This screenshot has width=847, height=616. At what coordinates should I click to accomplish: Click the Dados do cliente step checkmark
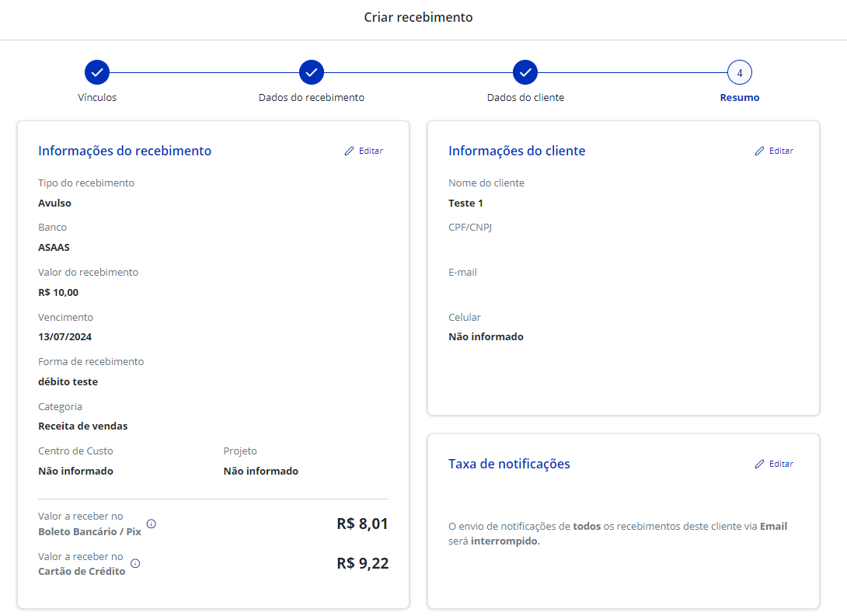pos(525,72)
